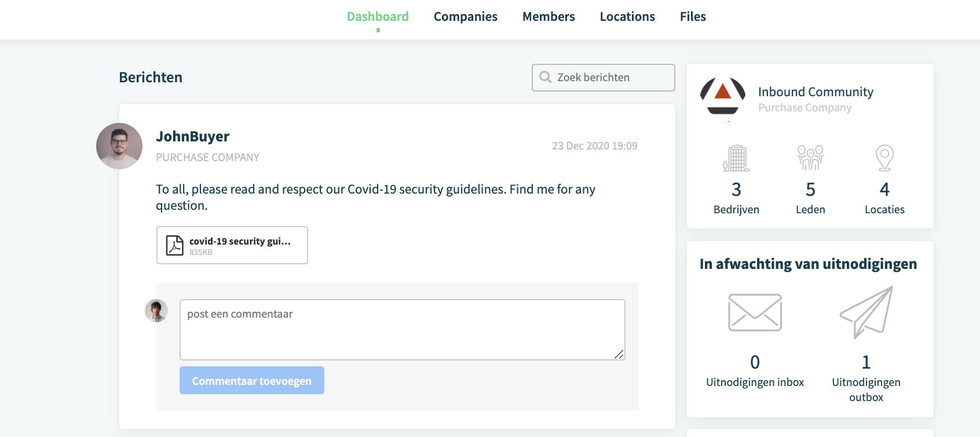Focus the Zoek berichten search field
Screen dimensions: 980x437
[x=604, y=78]
